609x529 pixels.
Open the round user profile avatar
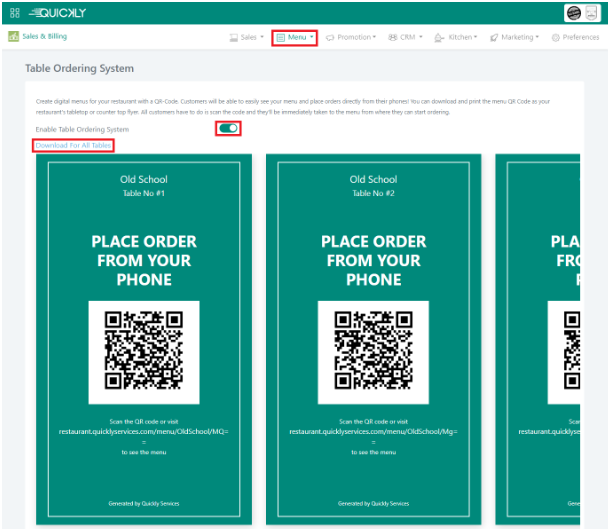[574, 13]
